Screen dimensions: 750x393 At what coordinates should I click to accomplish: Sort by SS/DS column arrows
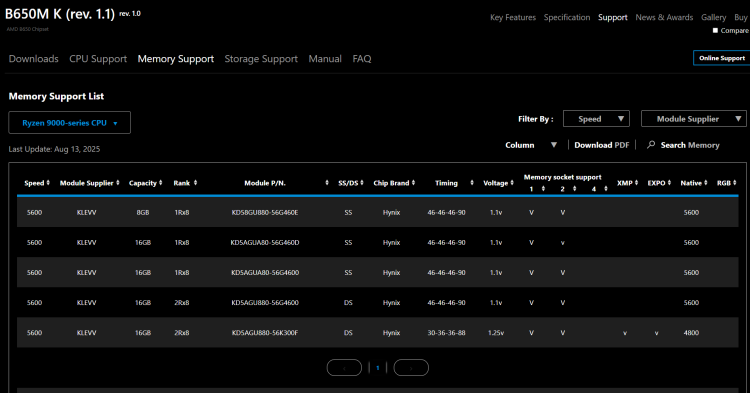[x=362, y=183]
